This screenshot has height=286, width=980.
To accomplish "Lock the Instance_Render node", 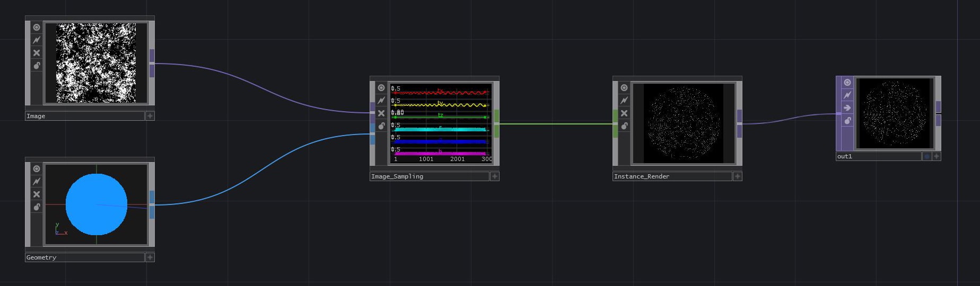I will click(624, 126).
